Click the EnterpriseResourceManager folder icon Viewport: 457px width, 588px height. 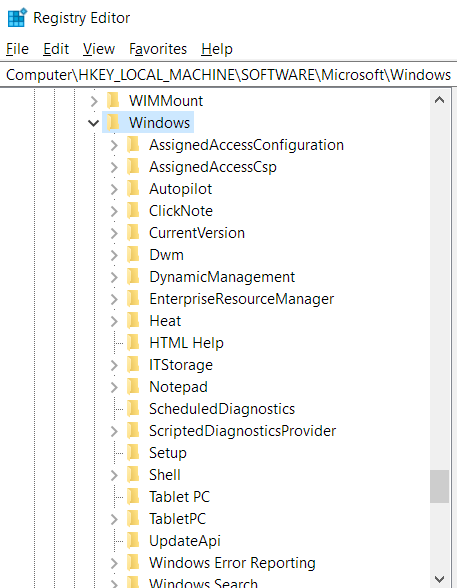[x=133, y=298]
